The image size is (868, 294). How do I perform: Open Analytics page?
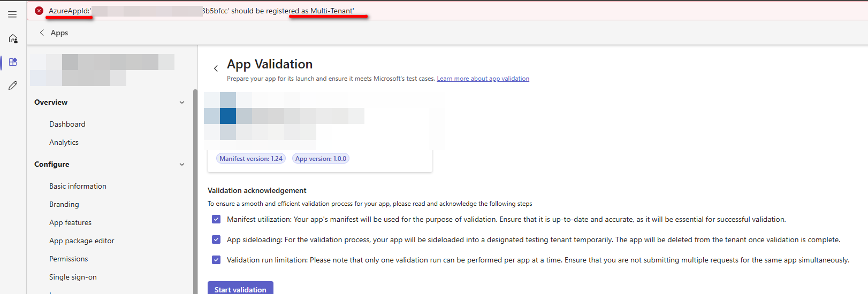[x=64, y=142]
